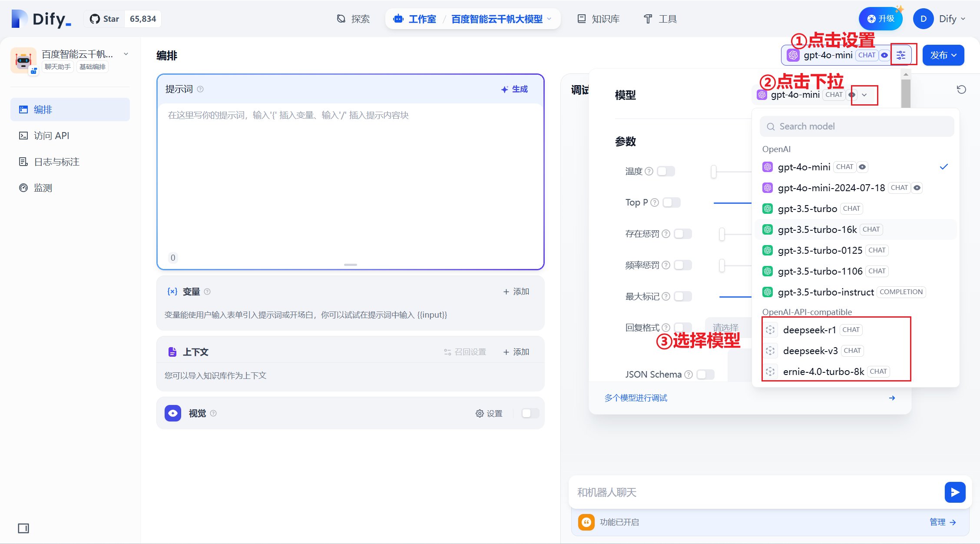Enable the 存在惩罚 switch
This screenshot has height=544, width=980.
click(683, 234)
